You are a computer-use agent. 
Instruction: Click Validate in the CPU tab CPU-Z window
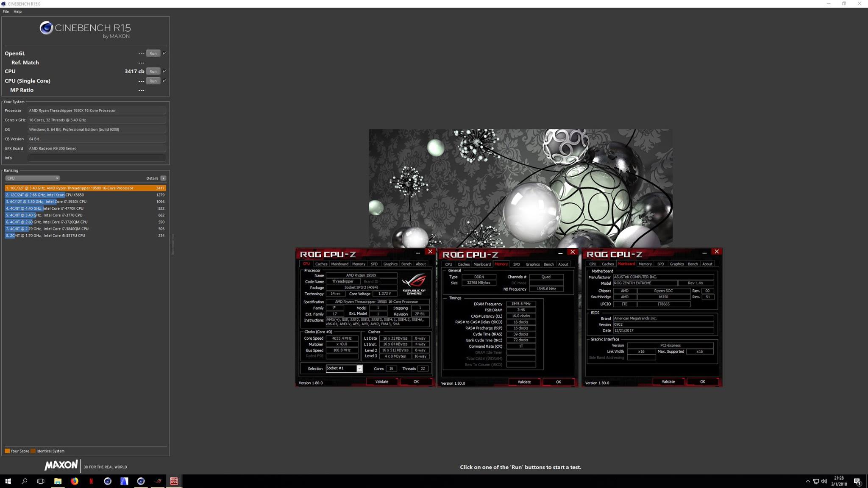[382, 382]
